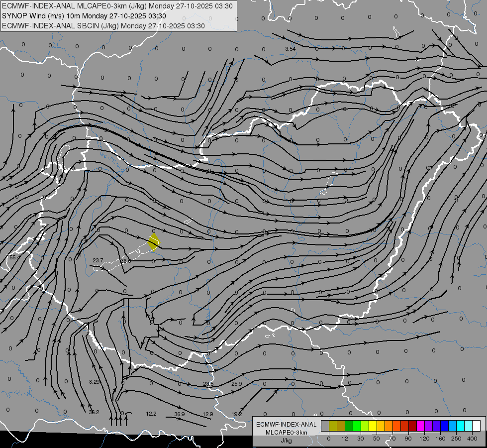Click the 8.29 grid value on map
Image resolution: width=487 pixels, height=448 pixels.
tap(95, 382)
